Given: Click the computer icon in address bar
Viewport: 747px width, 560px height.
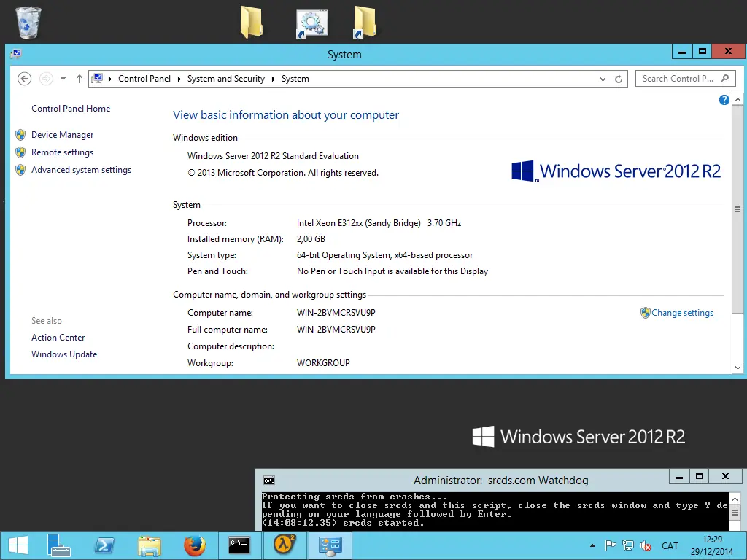Looking at the screenshot, I should pyautogui.click(x=97, y=79).
